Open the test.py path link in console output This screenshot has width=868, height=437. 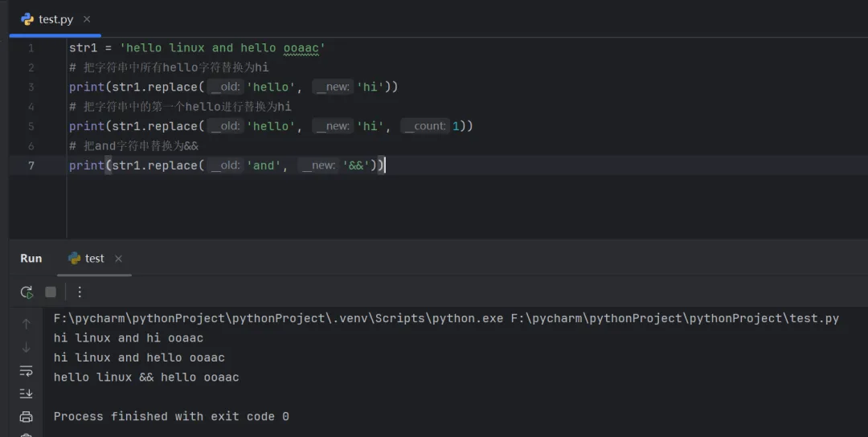(x=674, y=319)
